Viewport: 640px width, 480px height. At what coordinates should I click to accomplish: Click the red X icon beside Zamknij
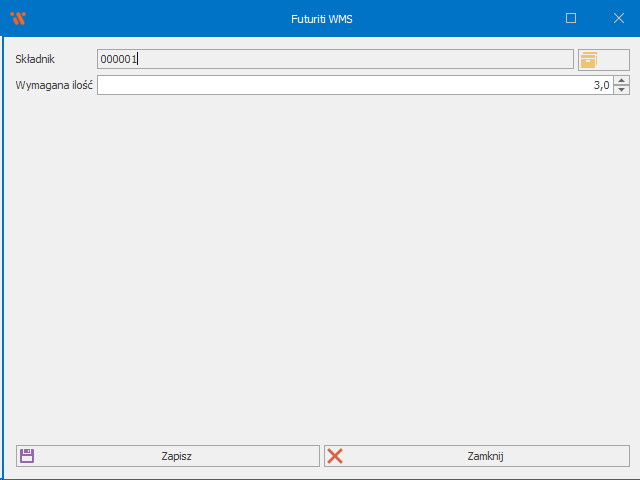tap(335, 456)
